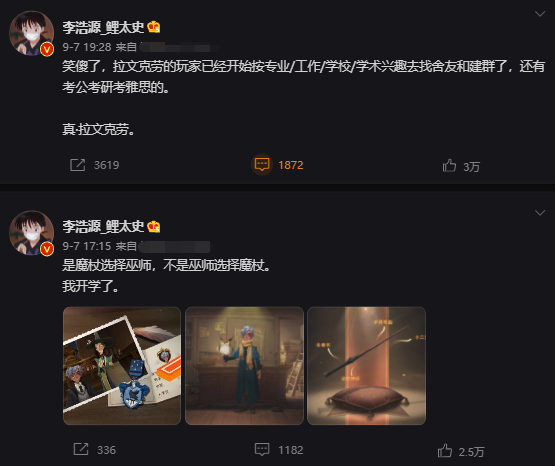The image size is (555, 466).
Task: Expand the first post's chevron menu
Action: point(540,14)
